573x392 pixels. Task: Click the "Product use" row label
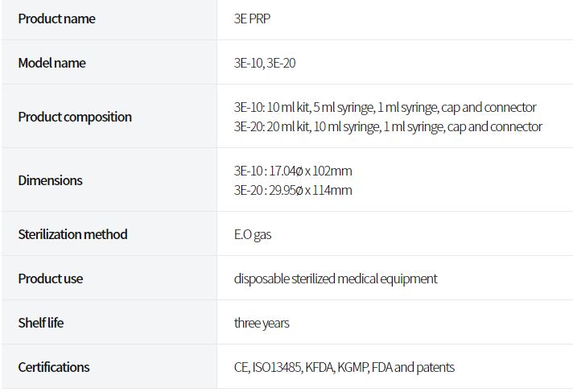tap(50, 279)
